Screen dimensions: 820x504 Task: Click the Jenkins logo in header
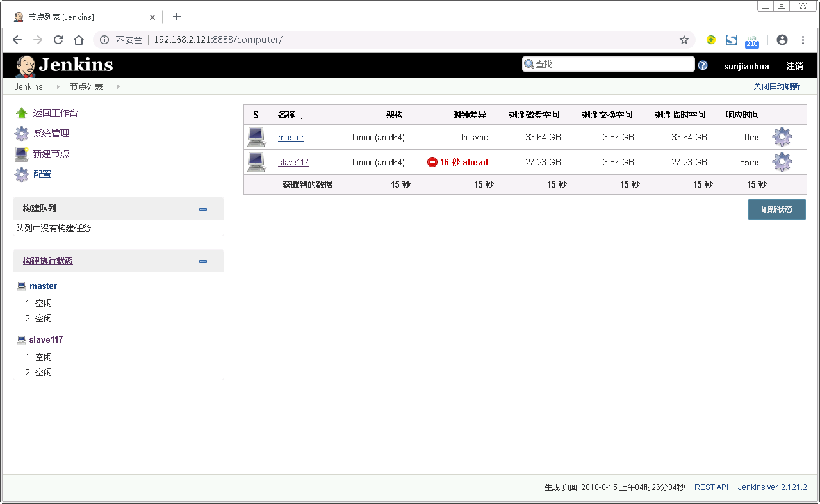pos(64,65)
